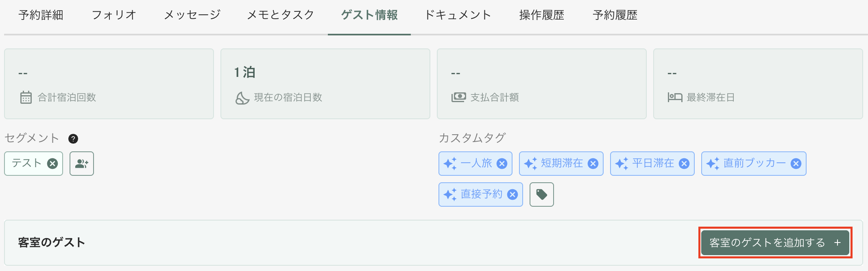This screenshot has width=868, height=271.
Task: Open the ドキュメント tab
Action: click(x=458, y=15)
